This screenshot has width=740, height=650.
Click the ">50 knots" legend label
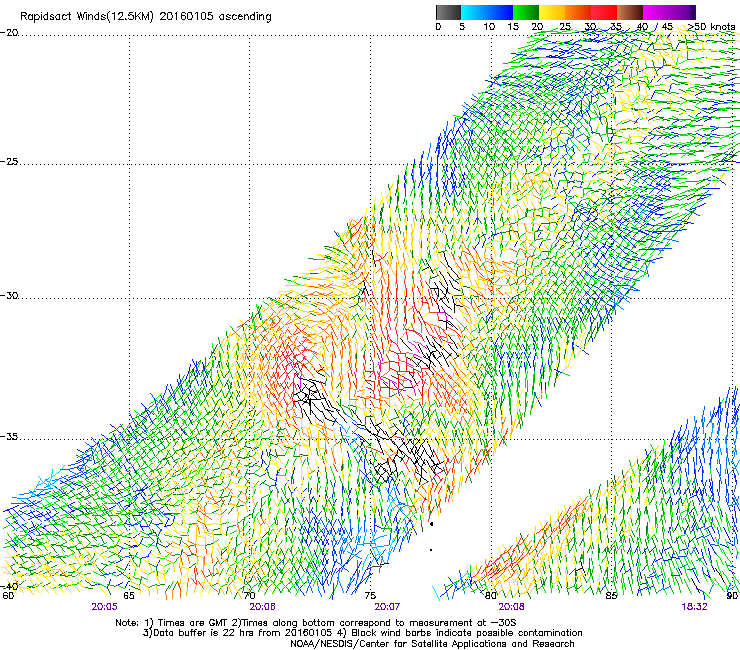(x=711, y=27)
